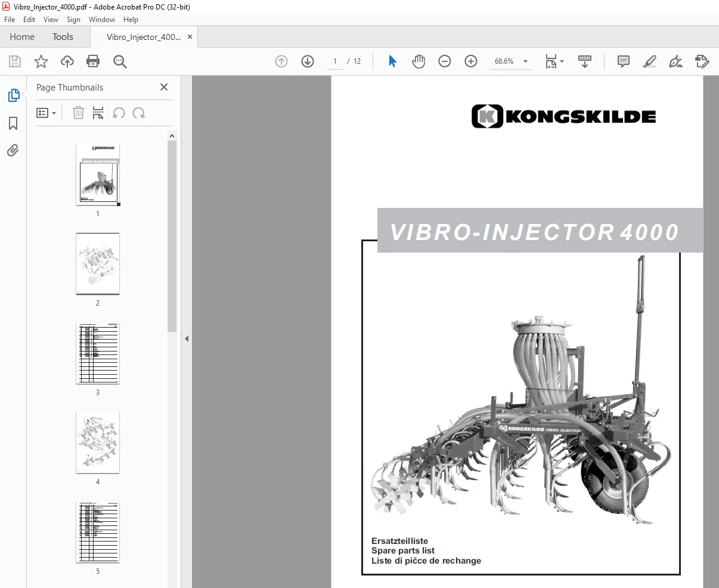Close the Vibro_Injector document tab
Screen dimensions: 719x588
coord(190,37)
